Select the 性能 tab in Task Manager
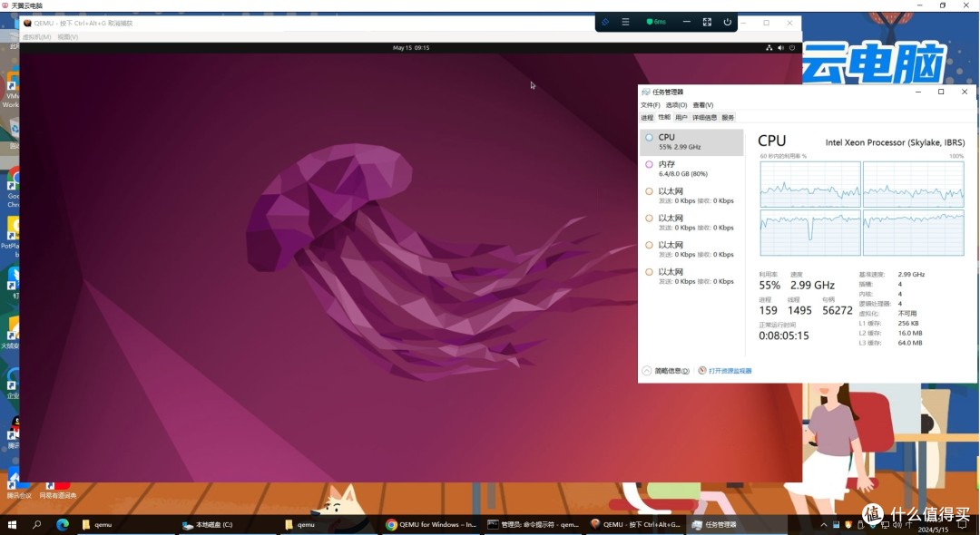 [663, 117]
